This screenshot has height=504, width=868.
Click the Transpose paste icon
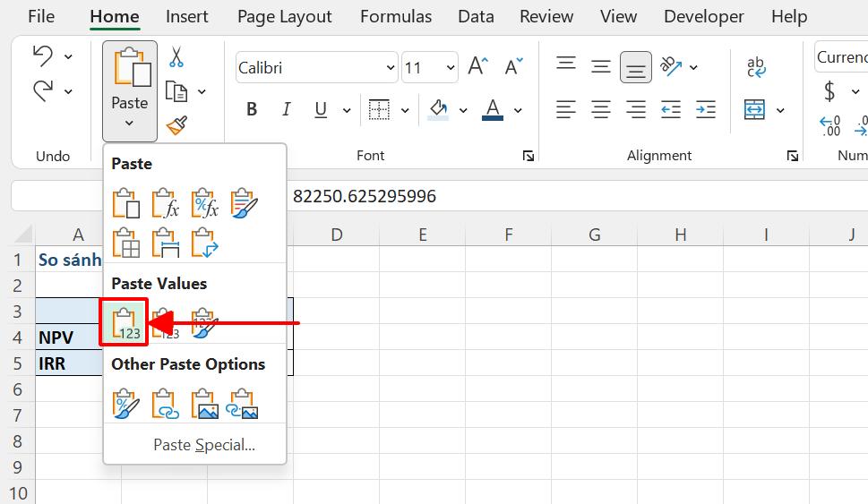[x=204, y=243]
